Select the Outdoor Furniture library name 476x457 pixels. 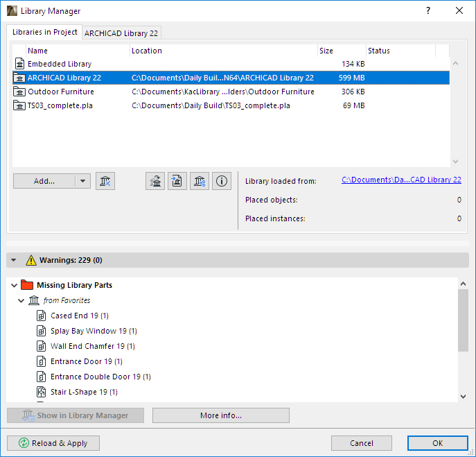click(61, 92)
